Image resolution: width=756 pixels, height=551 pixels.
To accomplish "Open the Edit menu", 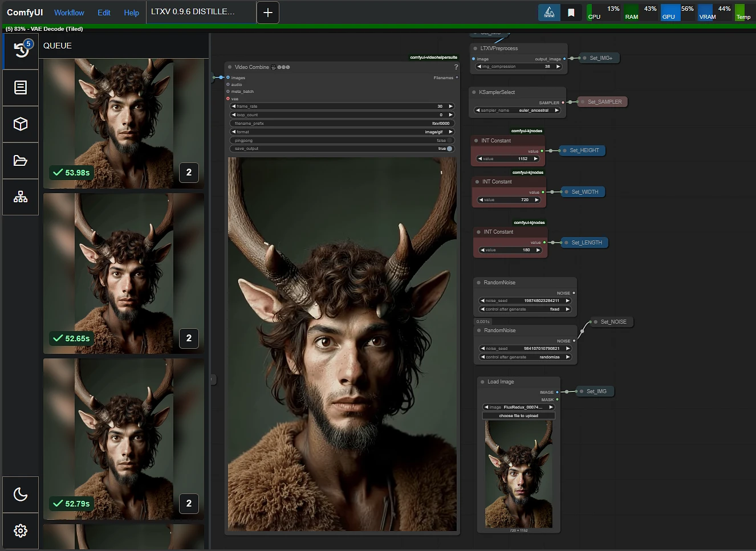I will [104, 13].
